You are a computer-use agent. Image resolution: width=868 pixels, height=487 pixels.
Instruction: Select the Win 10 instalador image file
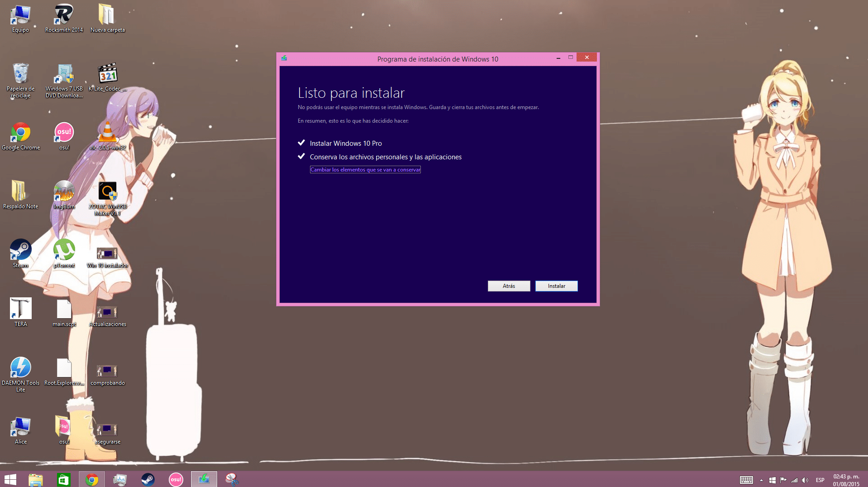tap(107, 257)
